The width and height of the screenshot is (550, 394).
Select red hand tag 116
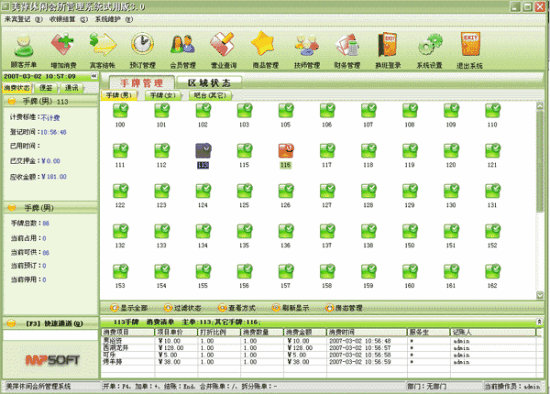(x=286, y=155)
